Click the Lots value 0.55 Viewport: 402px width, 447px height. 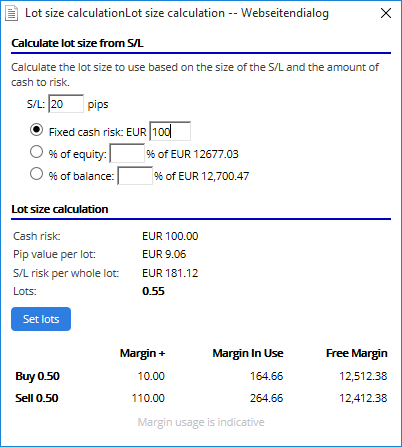(153, 291)
